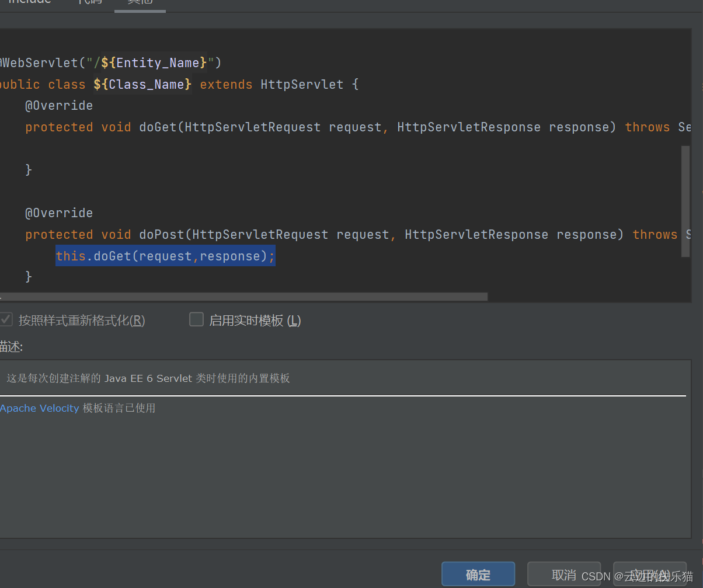Click the ${Entity_Name} variable in the template
The width and height of the screenshot is (703, 588).
[154, 62]
